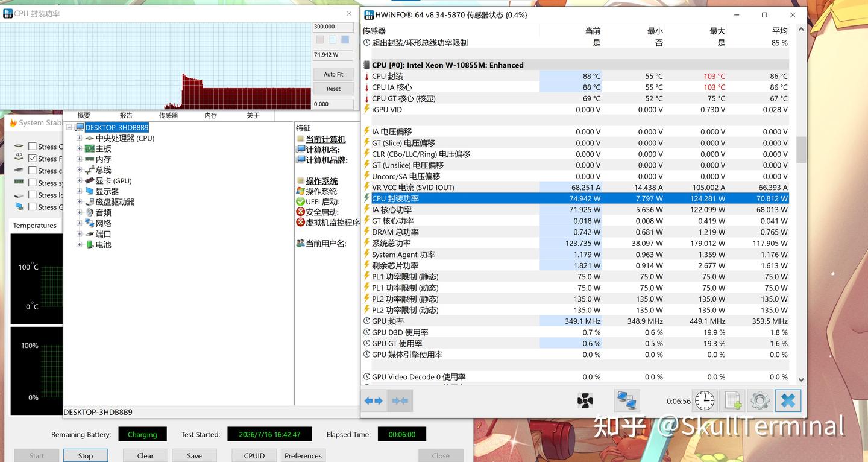
Task: Click the computer icon beside DESKTOP-3HDB8B9
Action: [80, 127]
